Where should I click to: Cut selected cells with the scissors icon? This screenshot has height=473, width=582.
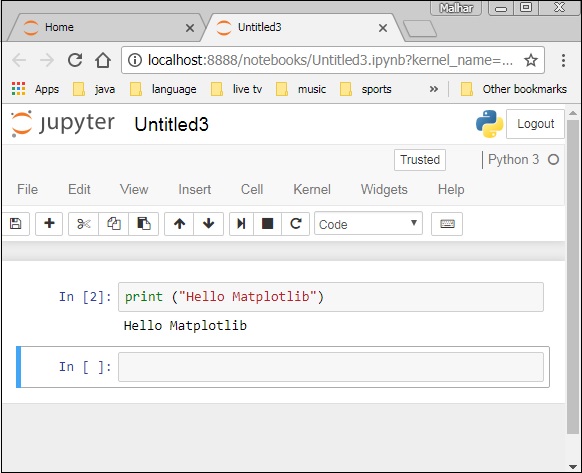coord(84,224)
